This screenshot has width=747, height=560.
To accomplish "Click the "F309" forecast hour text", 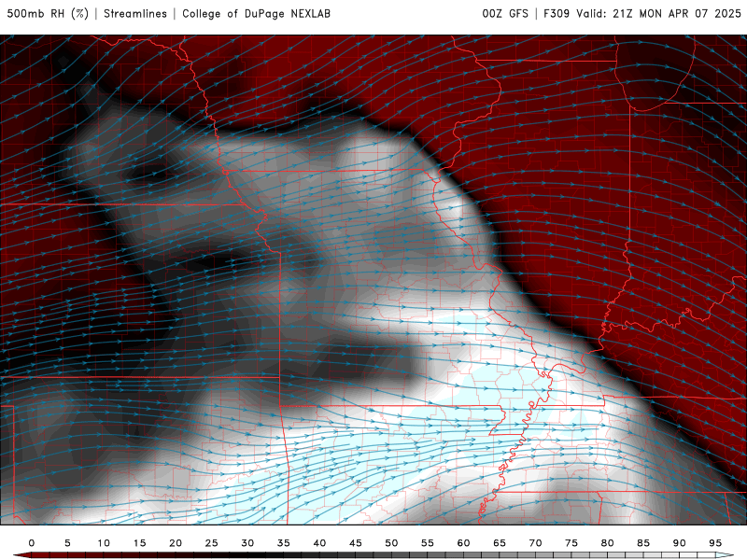I will pyautogui.click(x=557, y=13).
